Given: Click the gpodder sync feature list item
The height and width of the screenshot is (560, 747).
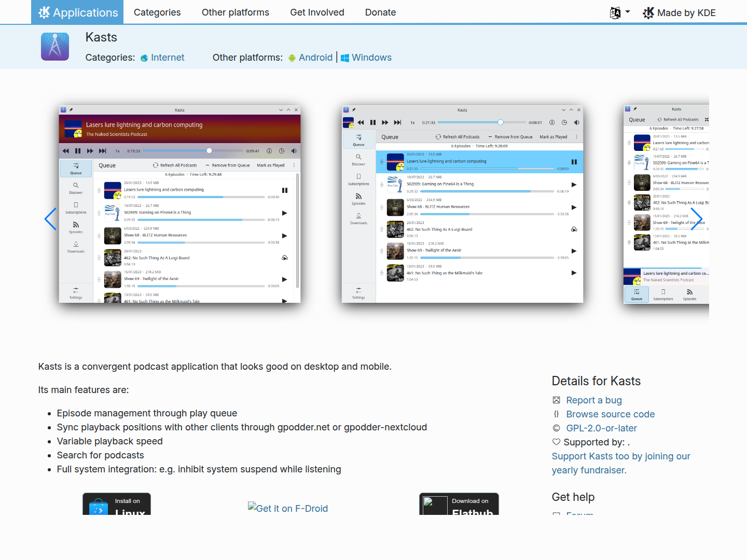Looking at the screenshot, I should tap(242, 427).
